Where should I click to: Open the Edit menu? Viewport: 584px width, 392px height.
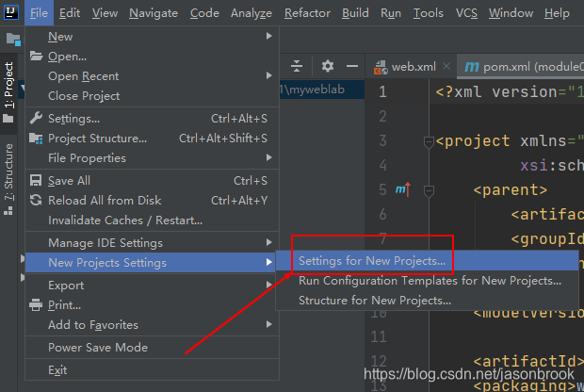(70, 13)
